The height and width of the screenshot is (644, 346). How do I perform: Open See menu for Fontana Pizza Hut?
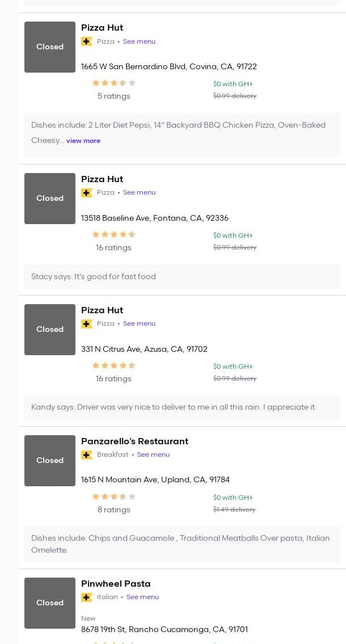click(139, 193)
